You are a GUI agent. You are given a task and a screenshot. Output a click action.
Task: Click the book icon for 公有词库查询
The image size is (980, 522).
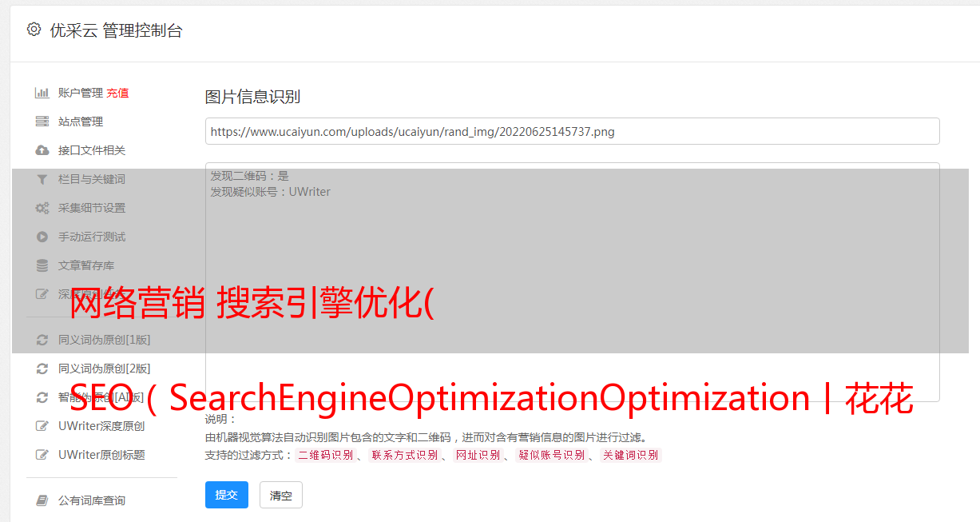point(42,500)
